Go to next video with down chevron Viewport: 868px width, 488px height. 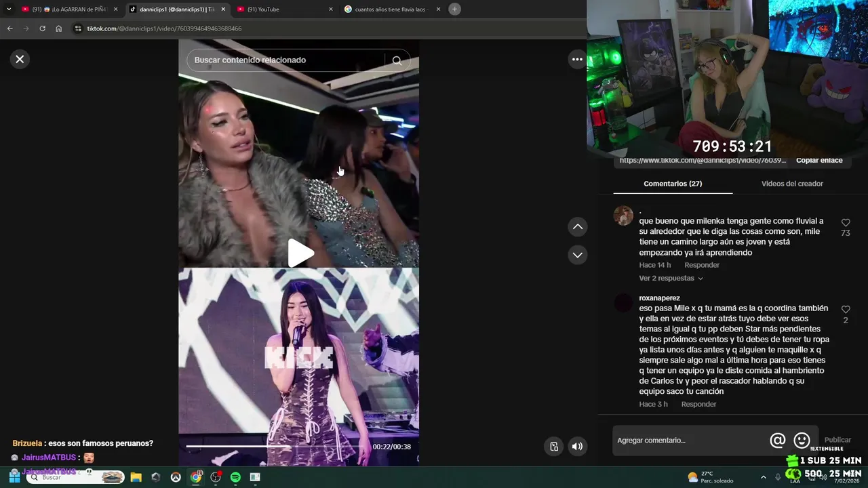point(577,255)
